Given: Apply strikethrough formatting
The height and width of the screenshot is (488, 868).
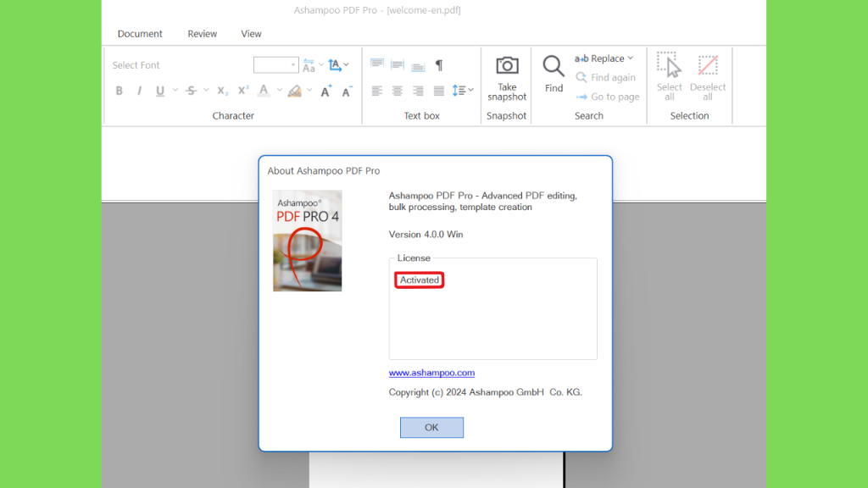Looking at the screenshot, I should coord(192,91).
